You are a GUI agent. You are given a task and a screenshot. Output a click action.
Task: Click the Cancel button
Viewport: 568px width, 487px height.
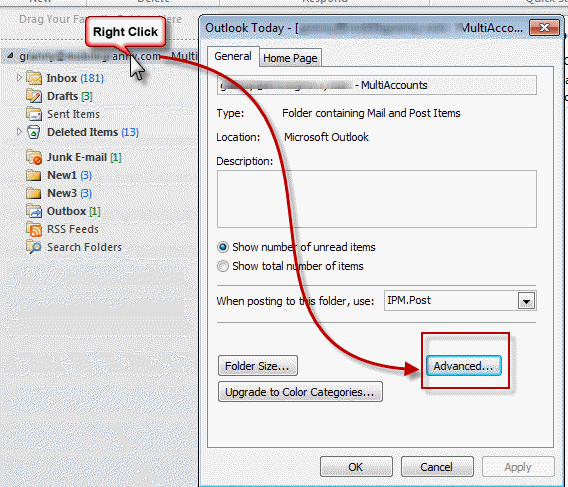437,467
